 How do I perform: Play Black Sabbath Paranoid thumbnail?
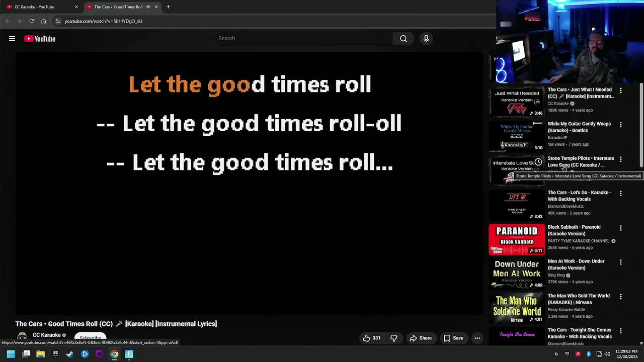coord(517,239)
